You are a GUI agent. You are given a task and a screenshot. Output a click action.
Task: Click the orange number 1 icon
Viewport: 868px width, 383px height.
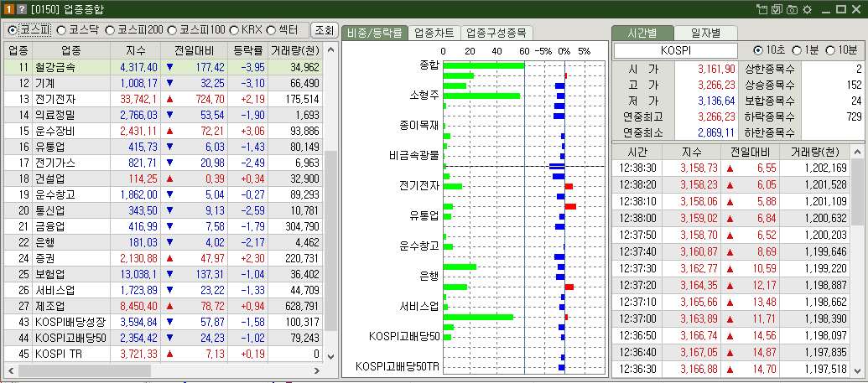[9, 9]
